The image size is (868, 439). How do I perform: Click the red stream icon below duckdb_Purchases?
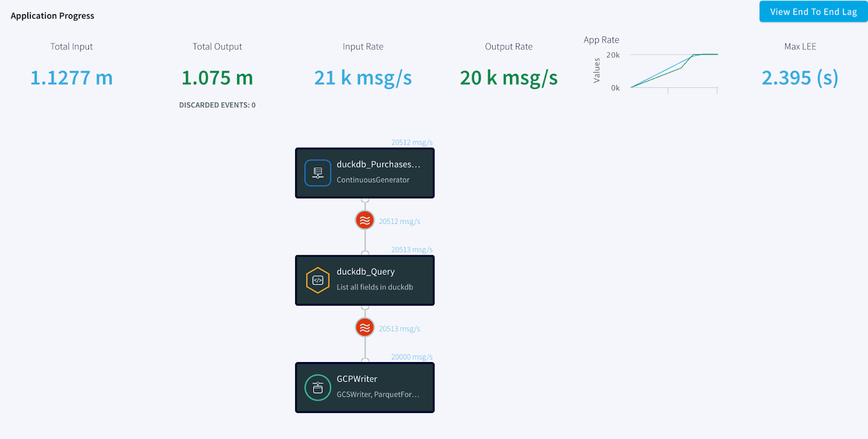365,221
